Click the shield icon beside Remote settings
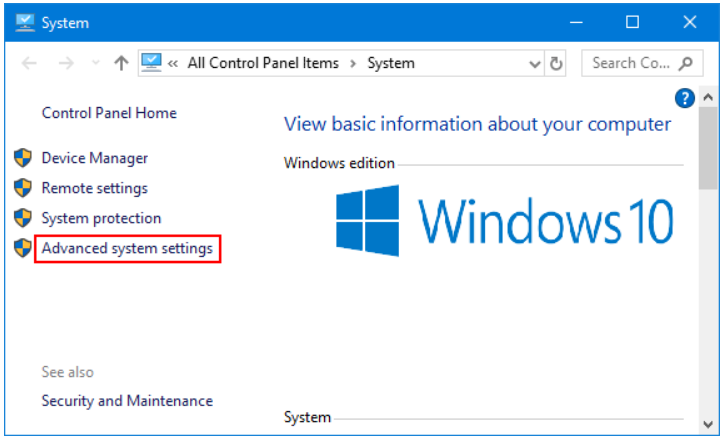 coord(23,188)
